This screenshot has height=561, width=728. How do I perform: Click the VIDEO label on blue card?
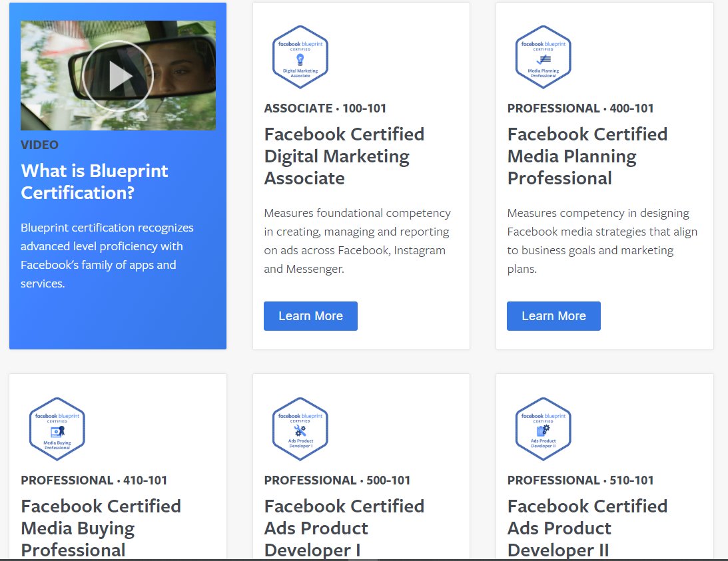(x=39, y=145)
